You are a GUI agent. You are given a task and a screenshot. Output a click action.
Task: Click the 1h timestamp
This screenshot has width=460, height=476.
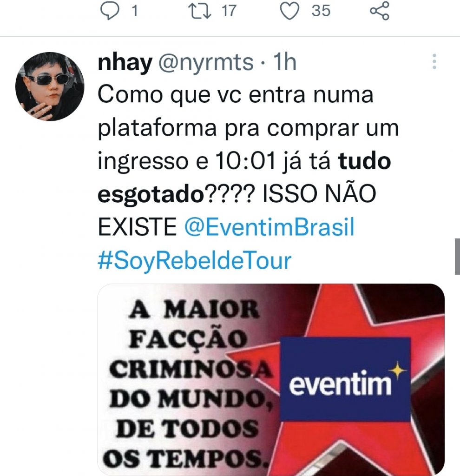(285, 62)
